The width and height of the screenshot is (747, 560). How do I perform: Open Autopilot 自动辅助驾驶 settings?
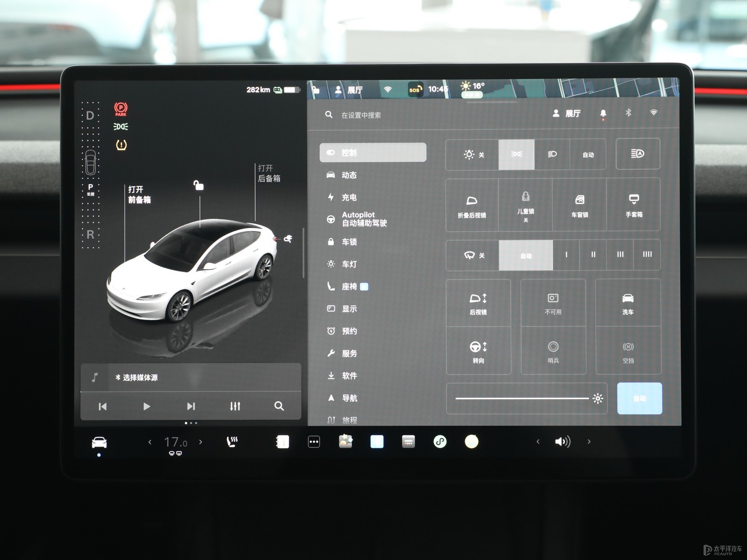[357, 219]
